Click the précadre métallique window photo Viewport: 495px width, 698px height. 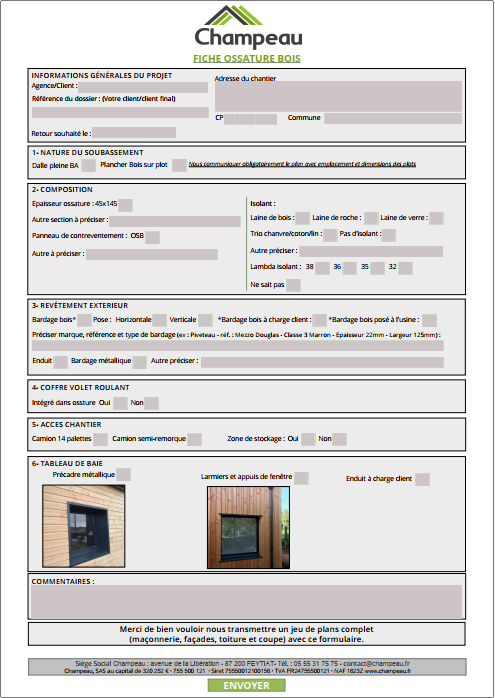click(x=84, y=526)
